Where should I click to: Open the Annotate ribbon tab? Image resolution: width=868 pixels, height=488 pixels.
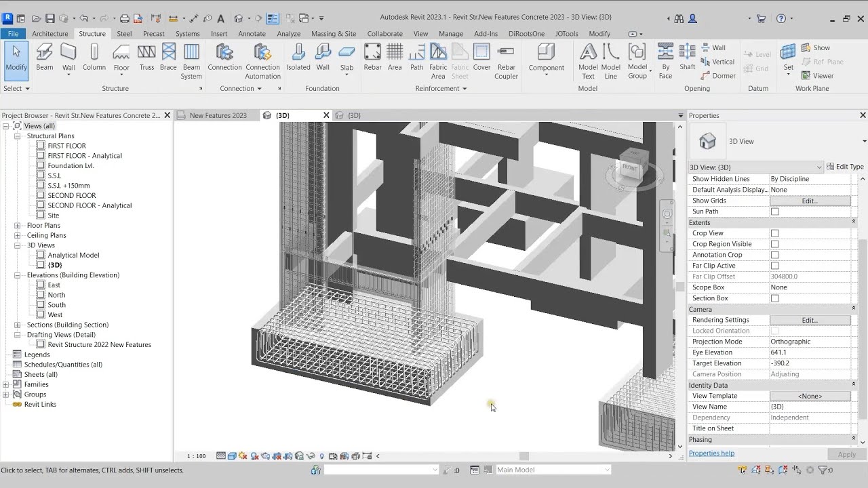pos(252,33)
